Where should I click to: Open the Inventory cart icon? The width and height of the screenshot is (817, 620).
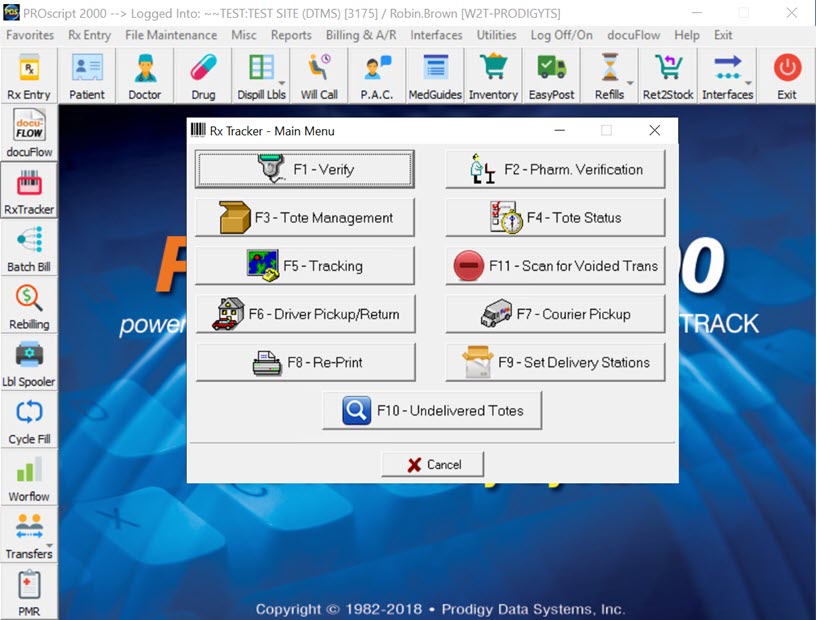coord(493,77)
